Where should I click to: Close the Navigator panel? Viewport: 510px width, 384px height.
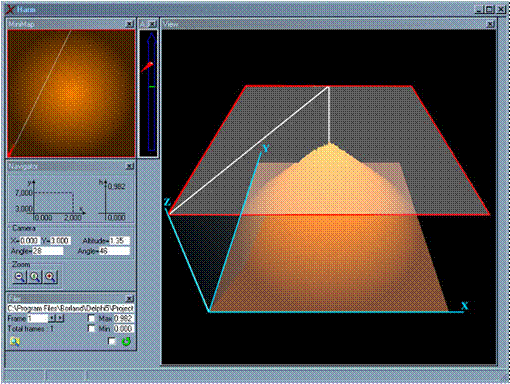[129, 166]
